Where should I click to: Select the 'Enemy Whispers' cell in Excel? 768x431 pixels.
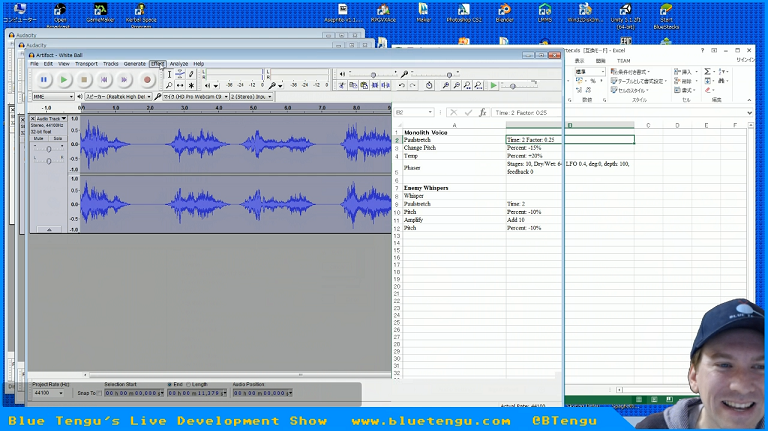pos(454,188)
